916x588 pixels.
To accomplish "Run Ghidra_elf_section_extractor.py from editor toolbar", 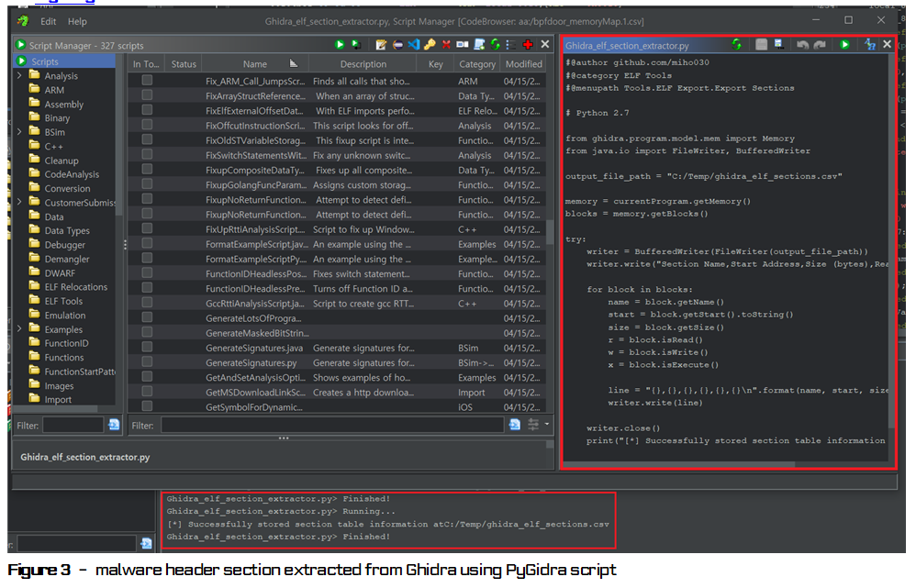I will [844, 44].
